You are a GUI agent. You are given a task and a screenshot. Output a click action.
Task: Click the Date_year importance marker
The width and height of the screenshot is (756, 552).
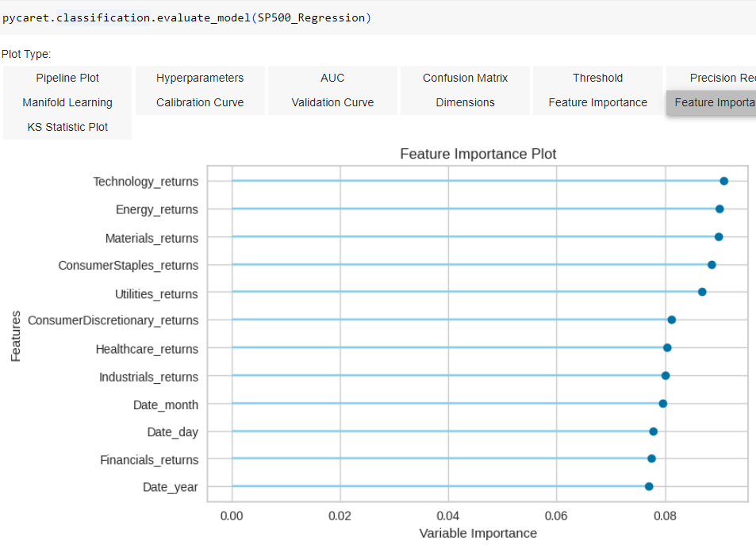coord(648,485)
